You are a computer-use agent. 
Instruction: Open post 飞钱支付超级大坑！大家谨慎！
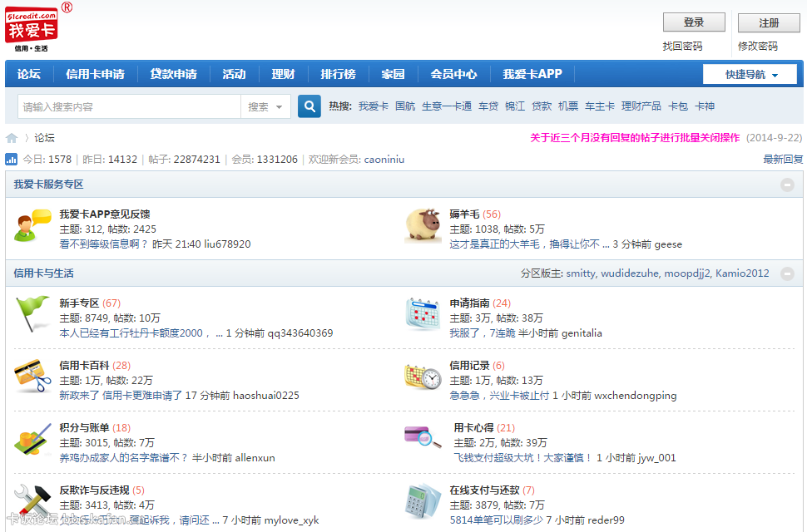(x=523, y=457)
